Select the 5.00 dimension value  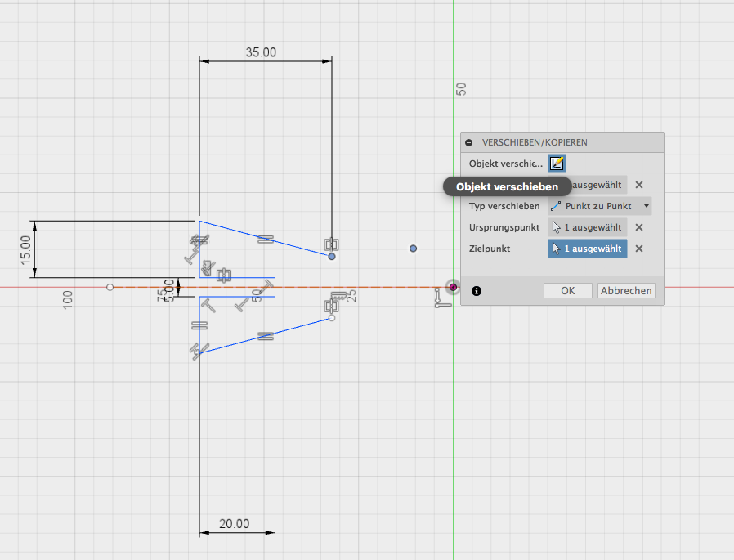[169, 291]
